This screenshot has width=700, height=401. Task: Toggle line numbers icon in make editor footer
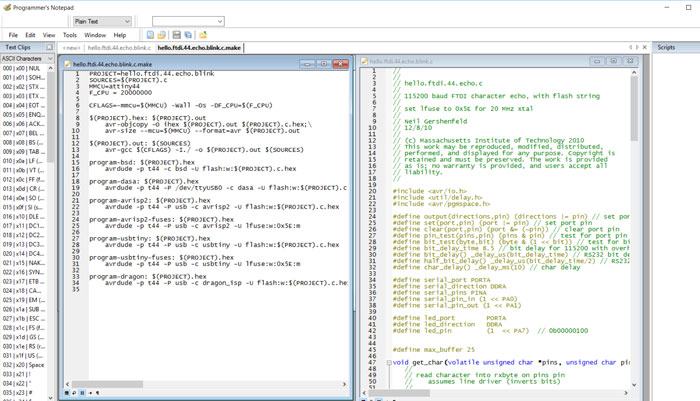[x=82, y=393]
